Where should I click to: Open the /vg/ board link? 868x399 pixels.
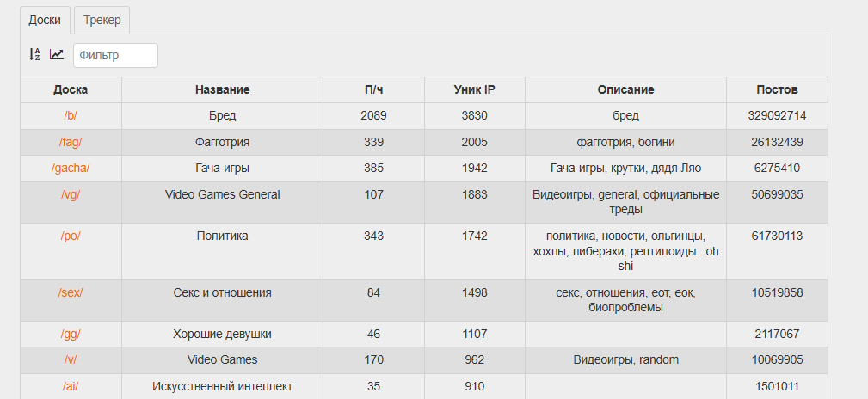coord(71,194)
